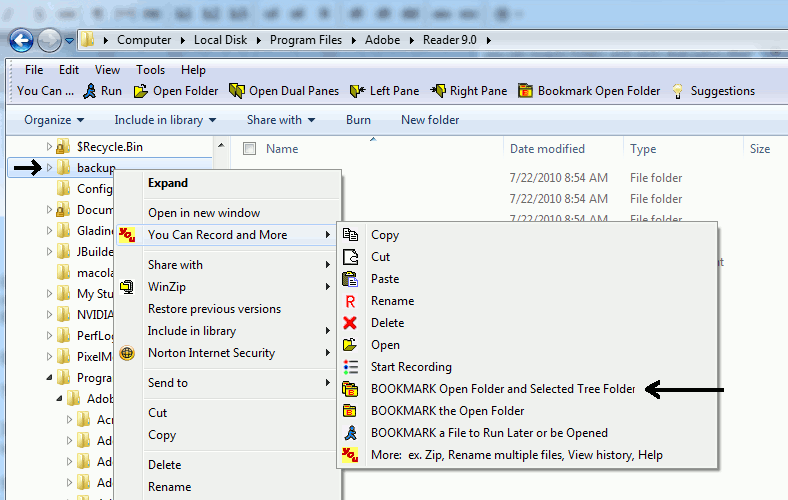Click the Suggestions lightbulb icon
788x500 pixels.
pos(677,91)
